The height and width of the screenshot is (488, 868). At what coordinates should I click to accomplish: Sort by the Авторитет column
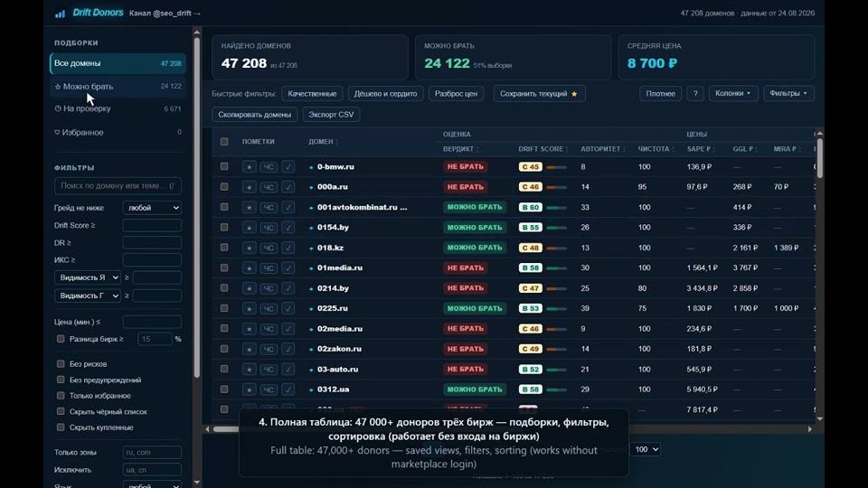click(x=603, y=149)
